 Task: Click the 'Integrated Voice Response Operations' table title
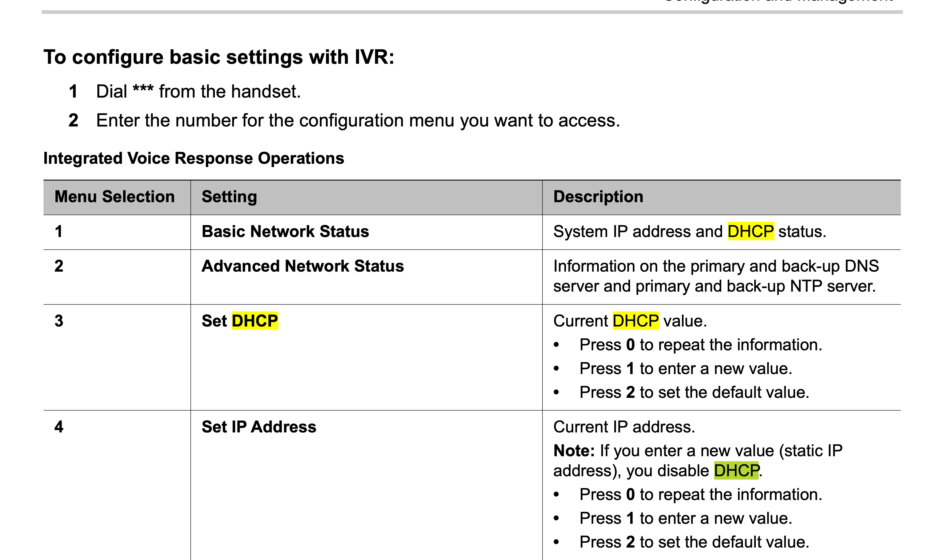pos(194,158)
